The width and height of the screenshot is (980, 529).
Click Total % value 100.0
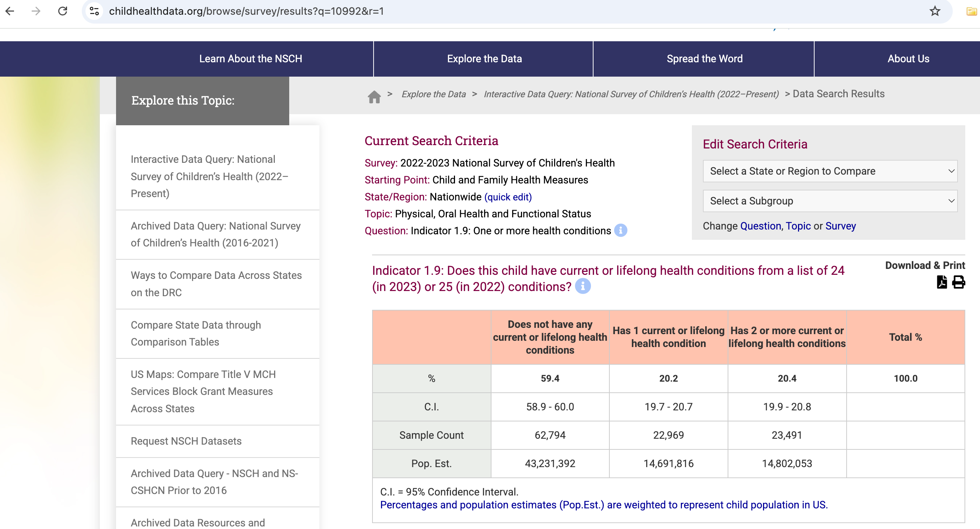point(906,378)
